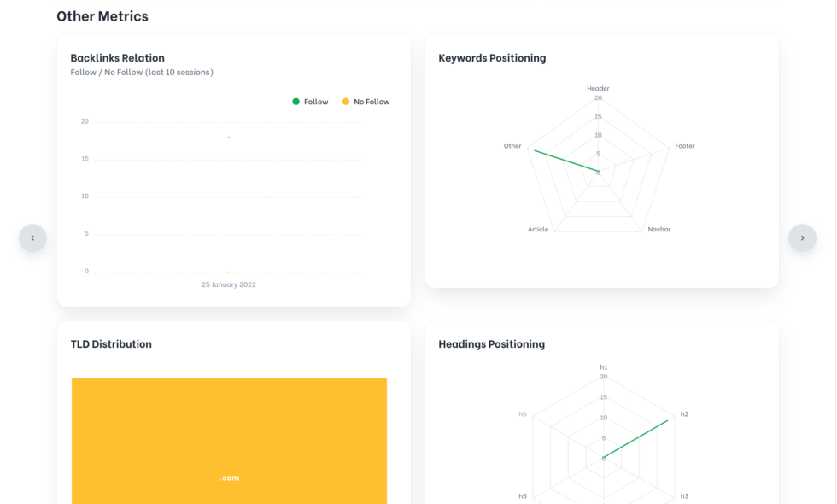
Task: Click the Header axis label on radar
Action: coord(598,88)
